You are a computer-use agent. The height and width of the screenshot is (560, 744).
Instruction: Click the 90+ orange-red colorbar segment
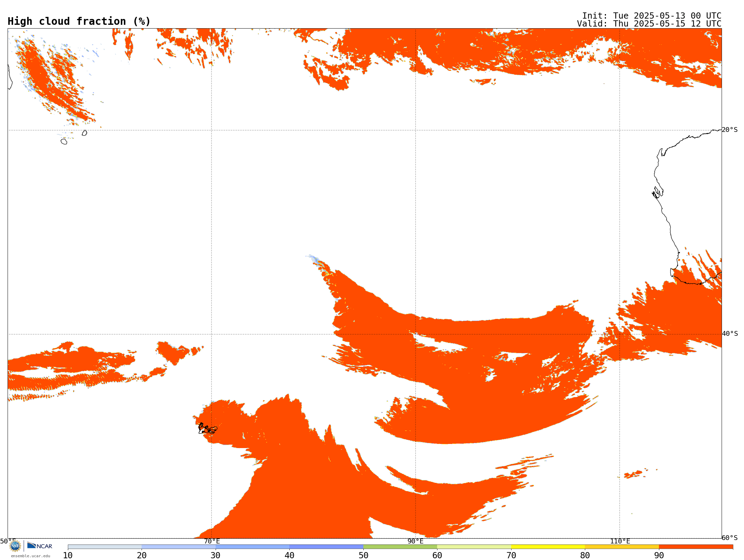coord(696,547)
